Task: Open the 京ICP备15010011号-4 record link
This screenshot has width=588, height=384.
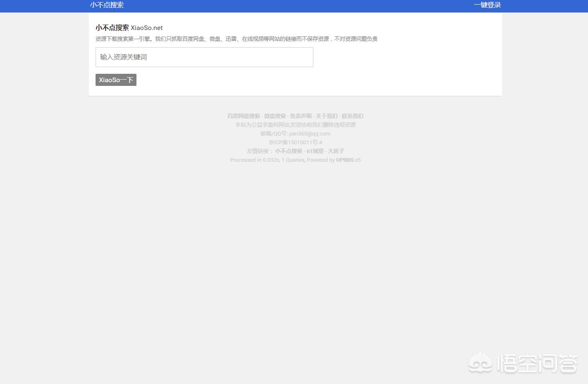Action: (295, 142)
